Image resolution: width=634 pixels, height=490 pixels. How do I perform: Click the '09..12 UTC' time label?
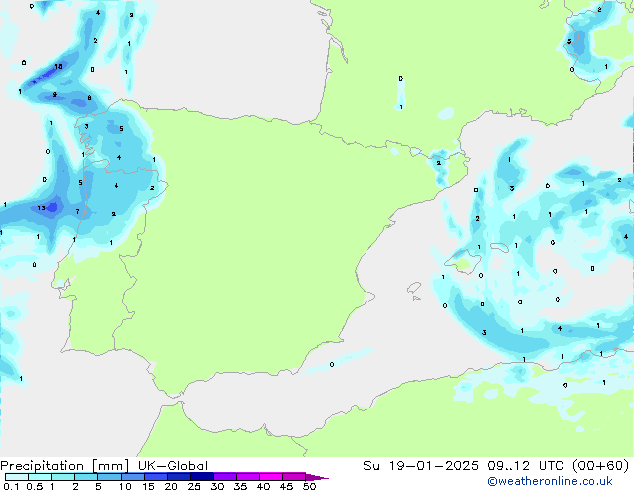pos(526,466)
